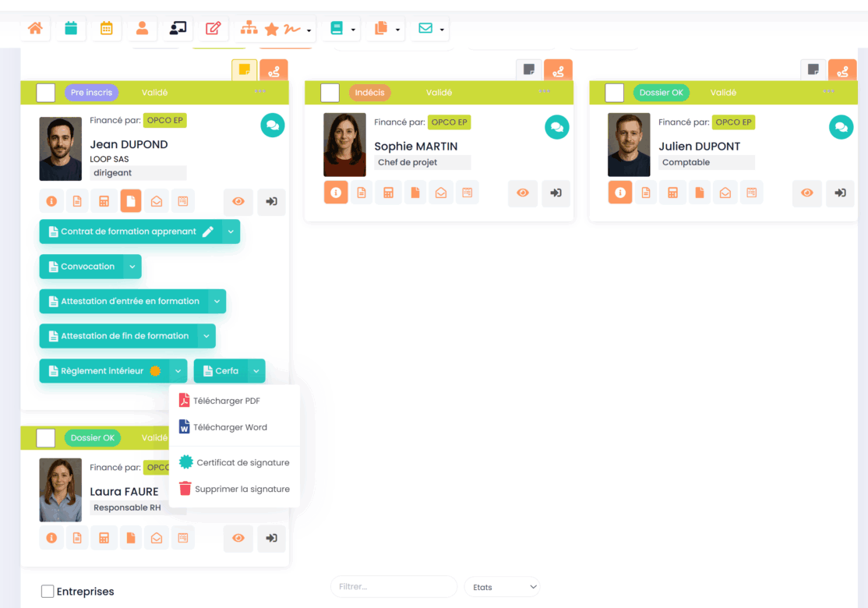Click the chat bubble icon on Sophie MARTIN's card
Screen dimensions: 868x608
click(x=556, y=126)
